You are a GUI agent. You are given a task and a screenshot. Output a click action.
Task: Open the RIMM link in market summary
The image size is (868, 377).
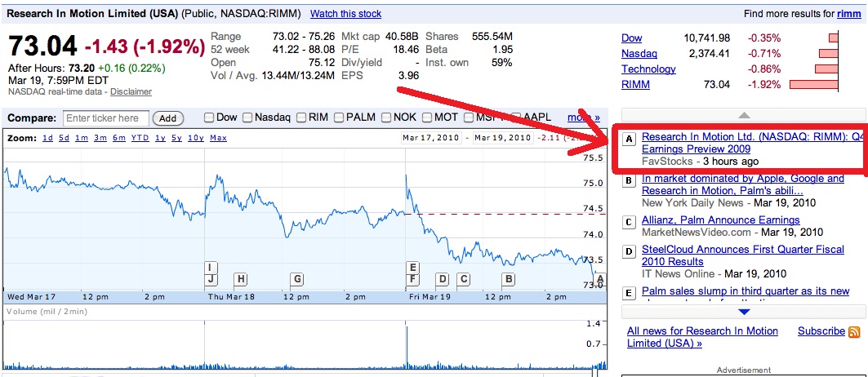(635, 85)
